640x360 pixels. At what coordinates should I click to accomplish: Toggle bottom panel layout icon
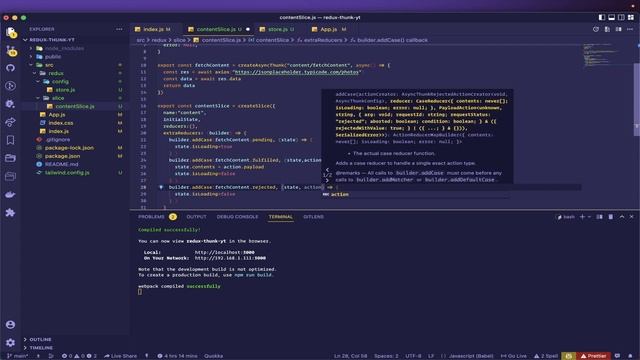611,17
